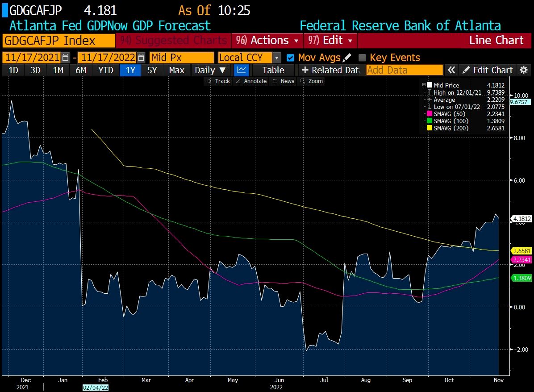Edit moving averages with pencil icon
This screenshot has height=392, width=534.
pos(346,58)
